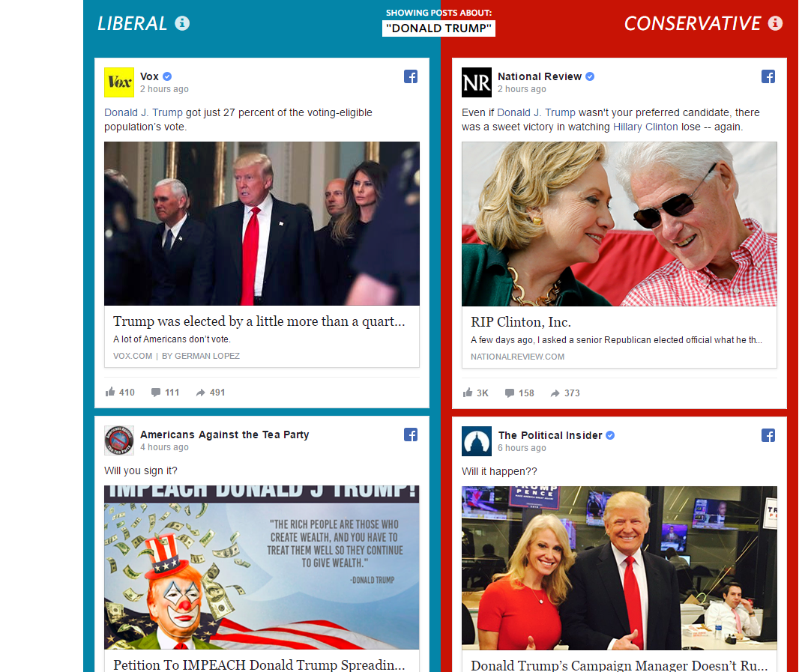Click the Trump and Pence photo thumbnail

point(262,224)
